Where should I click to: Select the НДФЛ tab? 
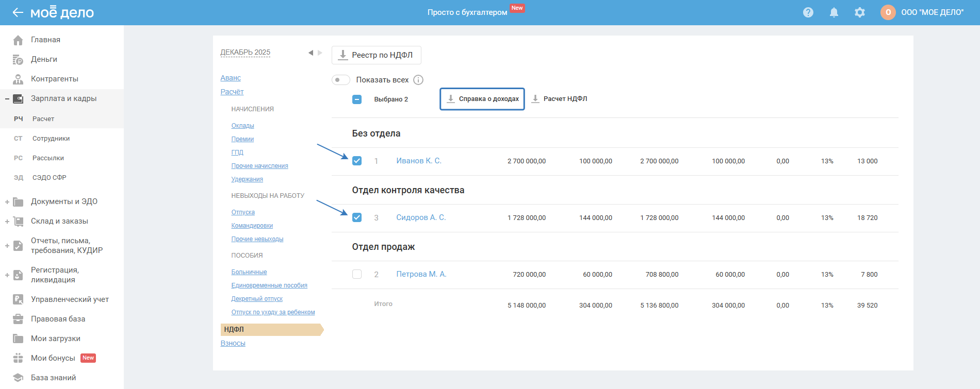pyautogui.click(x=271, y=329)
